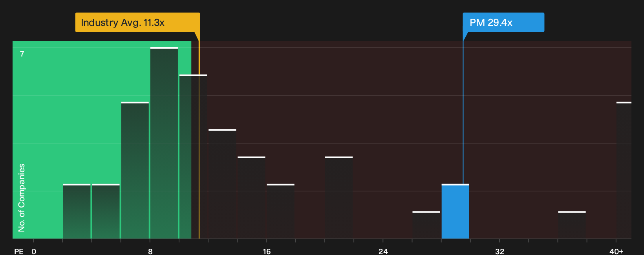This screenshot has height=255, width=644.
Task: Click the PM 29.4x label
Action: (503, 22)
